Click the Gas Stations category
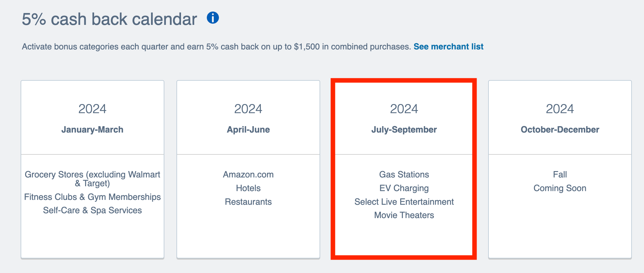This screenshot has width=644, height=273. (404, 174)
